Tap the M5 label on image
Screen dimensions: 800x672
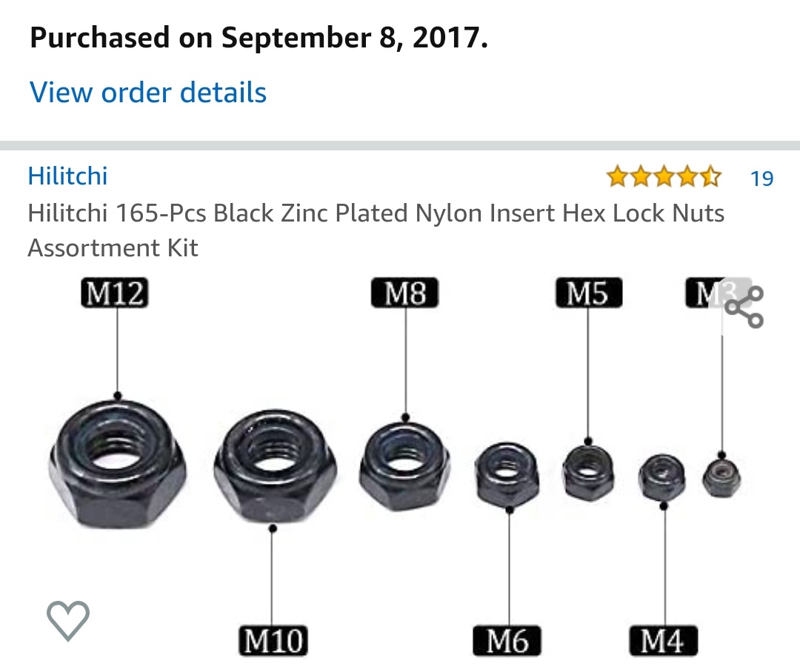[589, 293]
